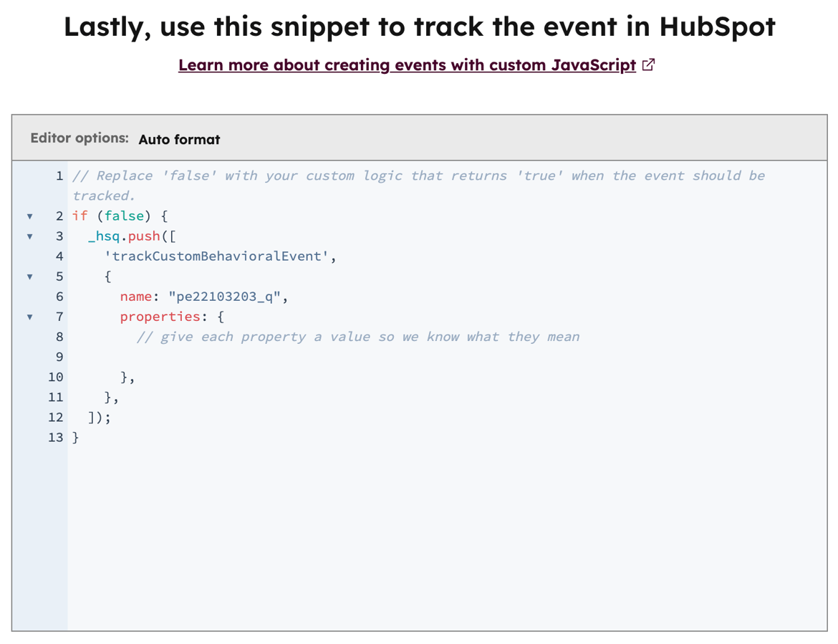Click the Auto format editor option
Image resolution: width=838 pixels, height=644 pixels.
[179, 140]
